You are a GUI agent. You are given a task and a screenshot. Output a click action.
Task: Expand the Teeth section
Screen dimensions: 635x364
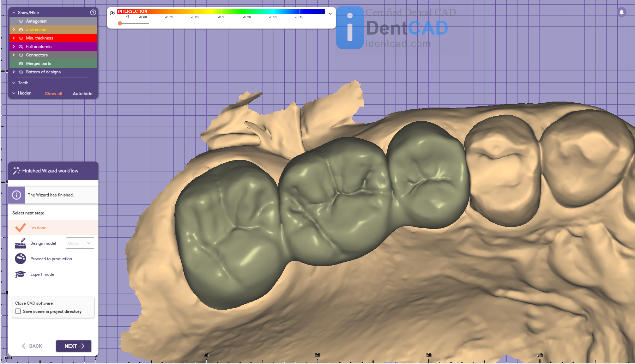pos(14,83)
